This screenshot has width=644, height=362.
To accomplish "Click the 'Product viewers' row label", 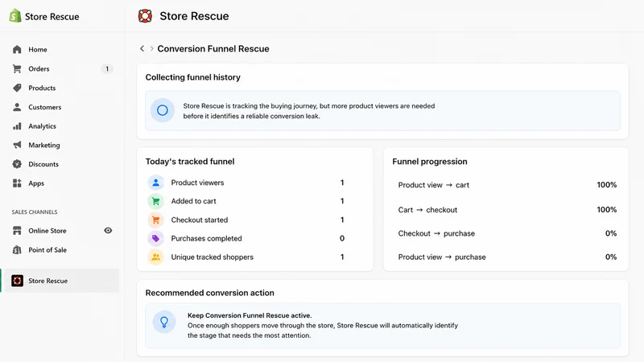I will click(x=197, y=183).
